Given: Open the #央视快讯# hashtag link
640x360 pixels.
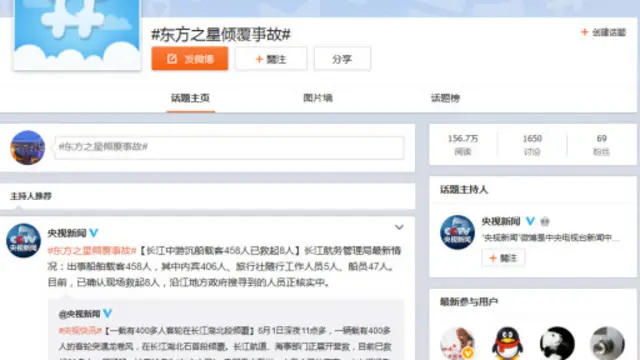Looking at the screenshot, I should point(80,330).
